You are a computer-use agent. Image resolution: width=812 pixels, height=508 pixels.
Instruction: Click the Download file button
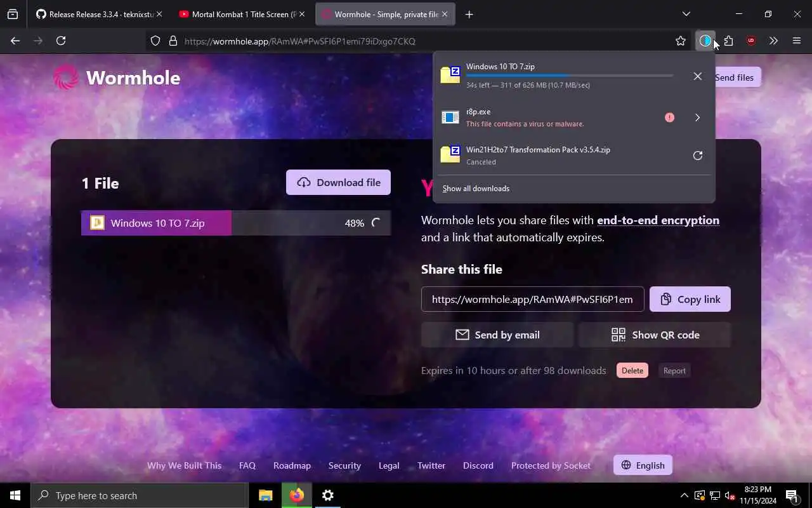click(x=338, y=182)
